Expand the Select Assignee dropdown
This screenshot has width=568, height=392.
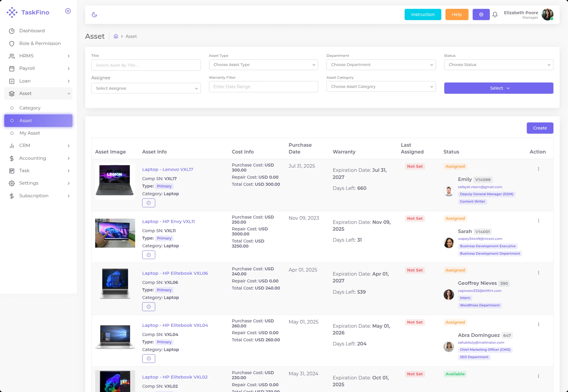[146, 88]
